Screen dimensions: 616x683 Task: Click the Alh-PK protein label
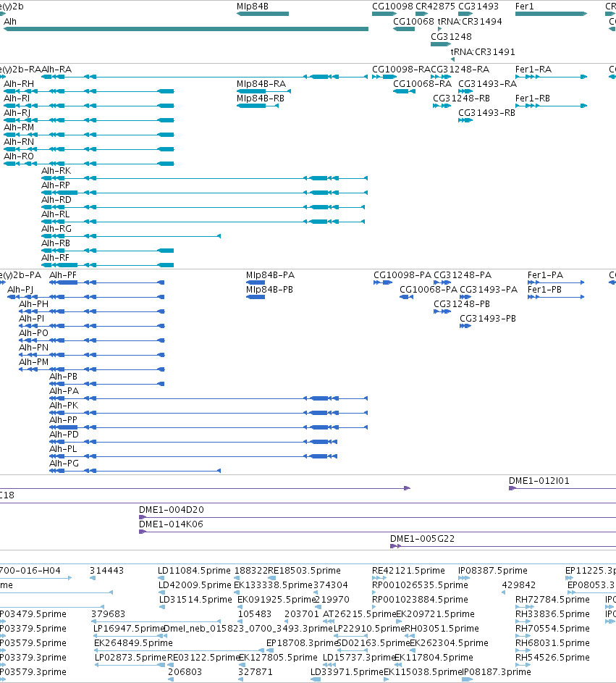click(64, 405)
